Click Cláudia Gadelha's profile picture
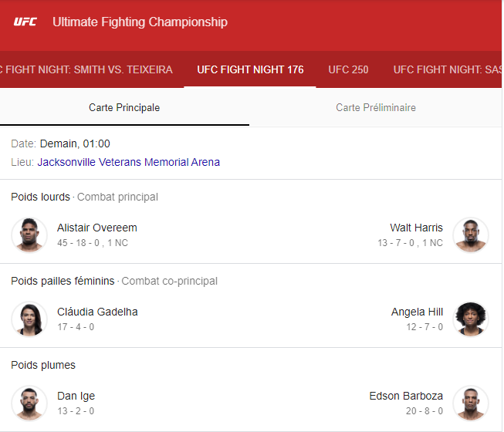Image resolution: width=504 pixels, height=432 pixels. click(x=29, y=319)
